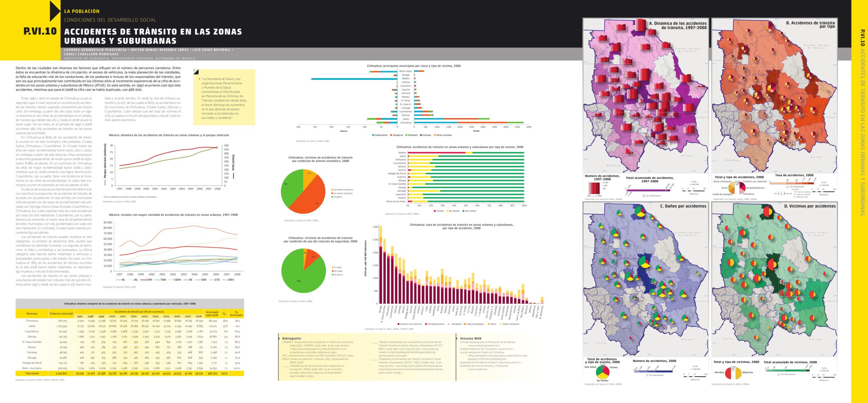
Task: Click the seat belt use pie chart
Action: click(303, 270)
